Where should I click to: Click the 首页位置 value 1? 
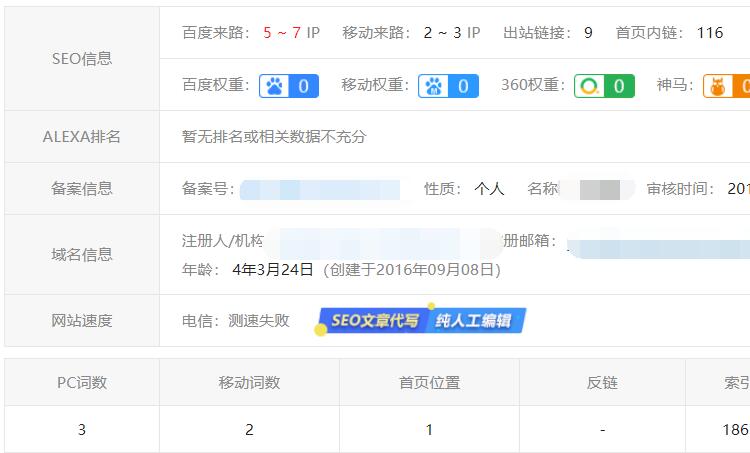click(429, 430)
